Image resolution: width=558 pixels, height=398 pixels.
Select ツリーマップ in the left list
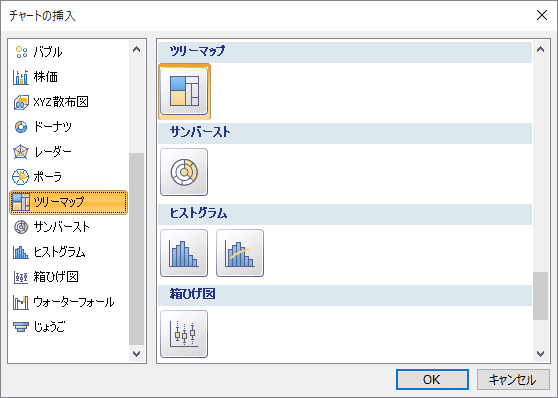(68, 202)
